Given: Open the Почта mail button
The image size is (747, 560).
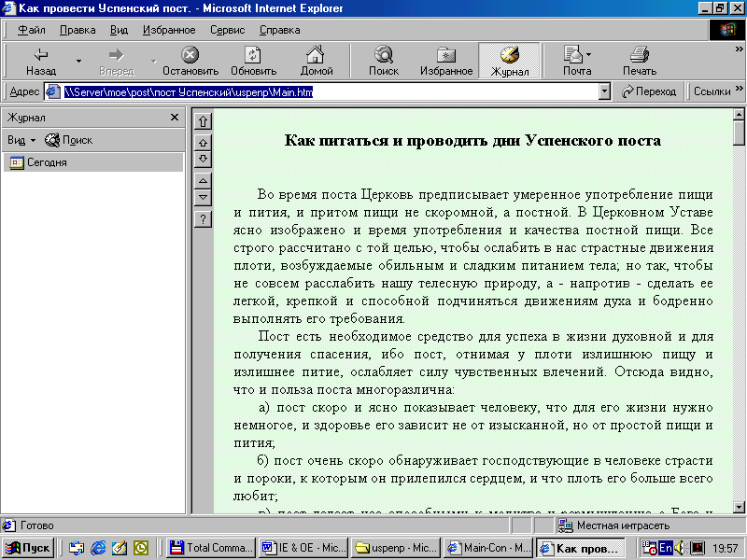Looking at the screenshot, I should point(577,61).
